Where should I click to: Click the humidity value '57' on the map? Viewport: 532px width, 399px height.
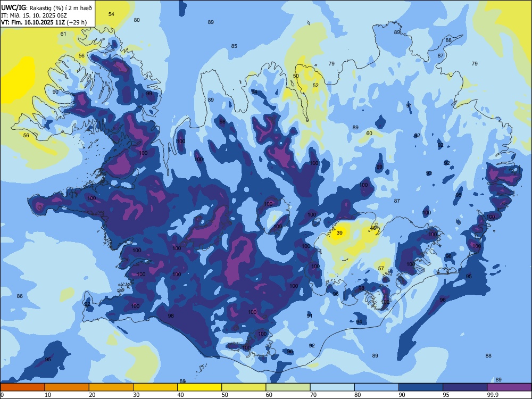pyautogui.click(x=381, y=268)
